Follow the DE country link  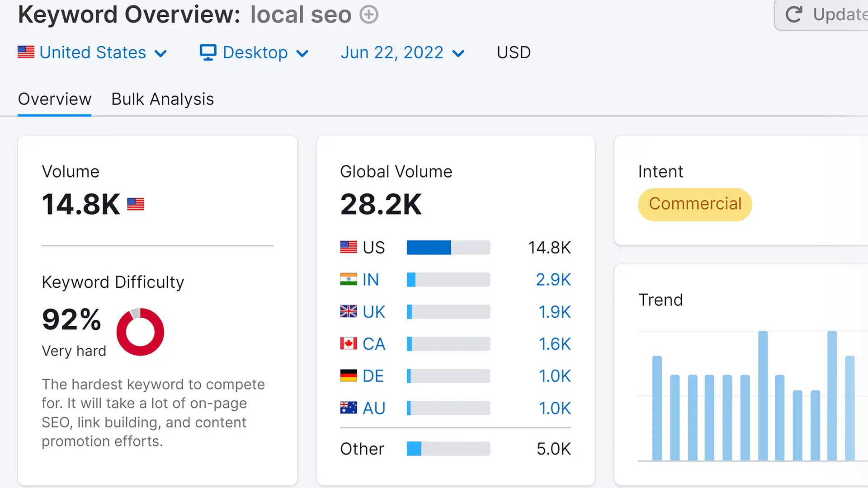pos(373,376)
